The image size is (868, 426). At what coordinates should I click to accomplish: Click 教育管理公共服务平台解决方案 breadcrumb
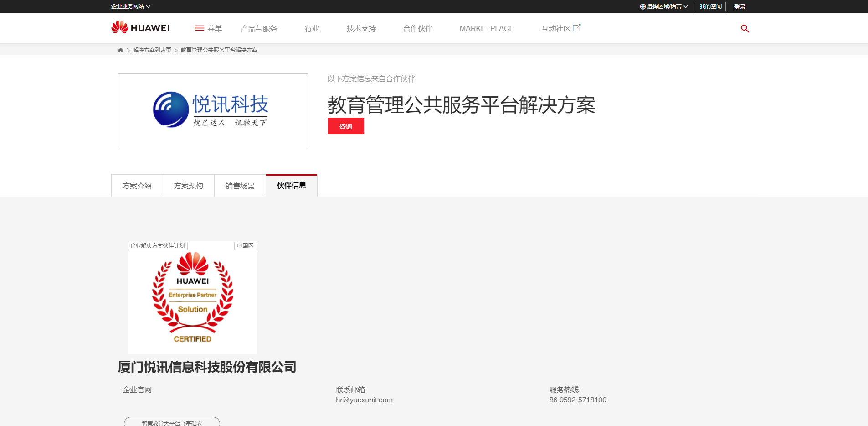pyautogui.click(x=219, y=50)
